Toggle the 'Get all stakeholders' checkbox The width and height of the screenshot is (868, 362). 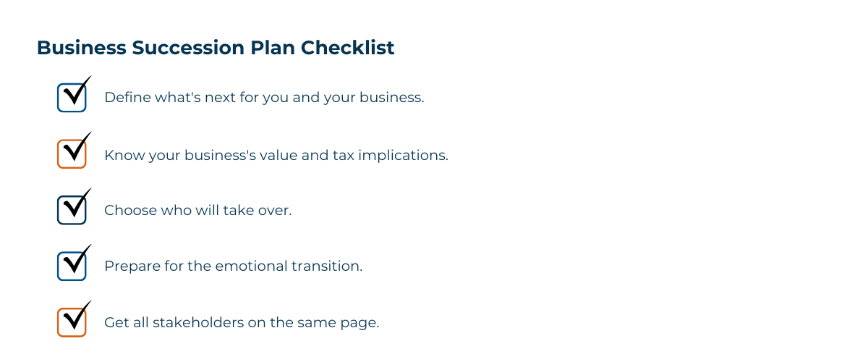tap(72, 321)
